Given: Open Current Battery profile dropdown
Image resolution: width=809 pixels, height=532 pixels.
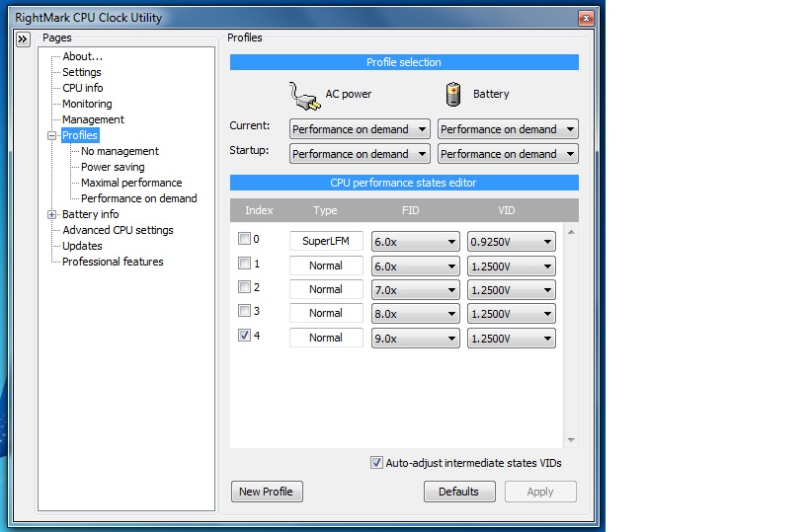Looking at the screenshot, I should tap(508, 129).
